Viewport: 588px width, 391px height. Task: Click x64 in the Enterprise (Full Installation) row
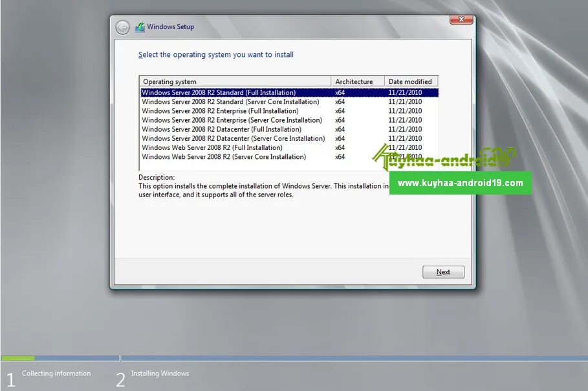pos(340,111)
